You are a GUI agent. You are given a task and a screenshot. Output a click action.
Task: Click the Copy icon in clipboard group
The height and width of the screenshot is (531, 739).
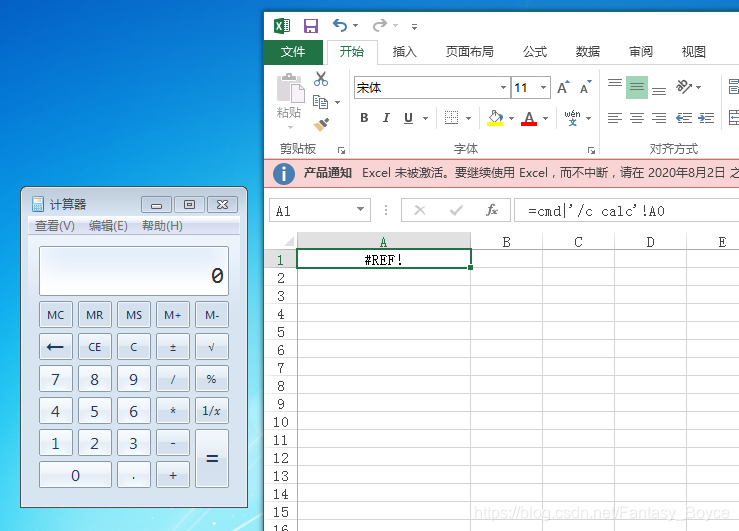click(320, 101)
